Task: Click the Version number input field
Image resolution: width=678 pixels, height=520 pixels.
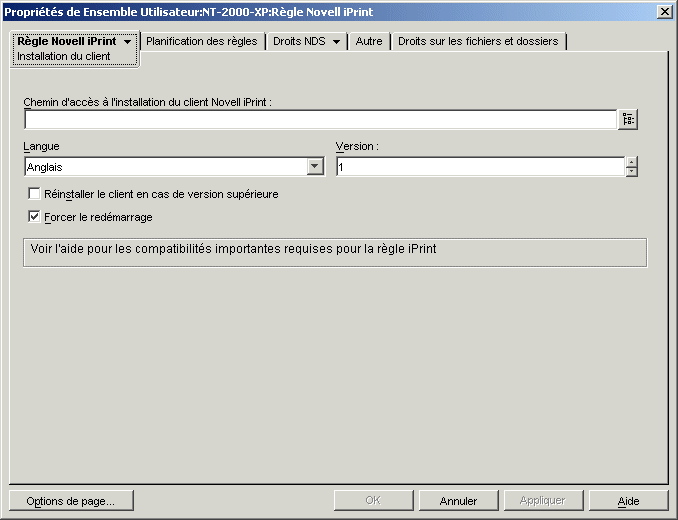Action: click(480, 167)
